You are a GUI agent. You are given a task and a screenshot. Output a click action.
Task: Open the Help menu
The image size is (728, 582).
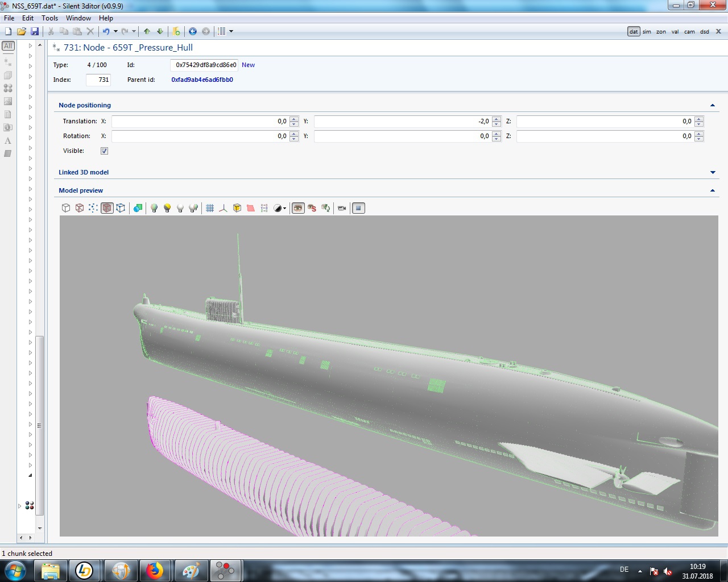pos(106,18)
